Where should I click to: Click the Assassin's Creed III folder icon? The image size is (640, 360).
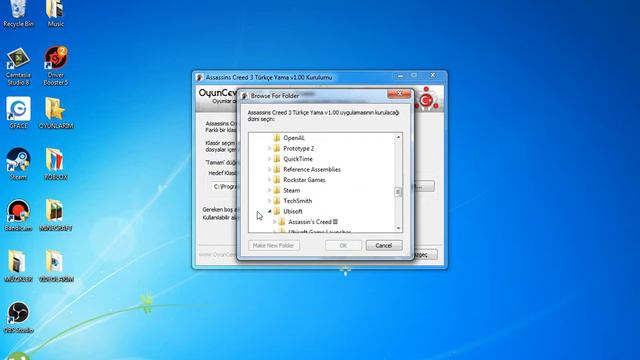(282, 222)
